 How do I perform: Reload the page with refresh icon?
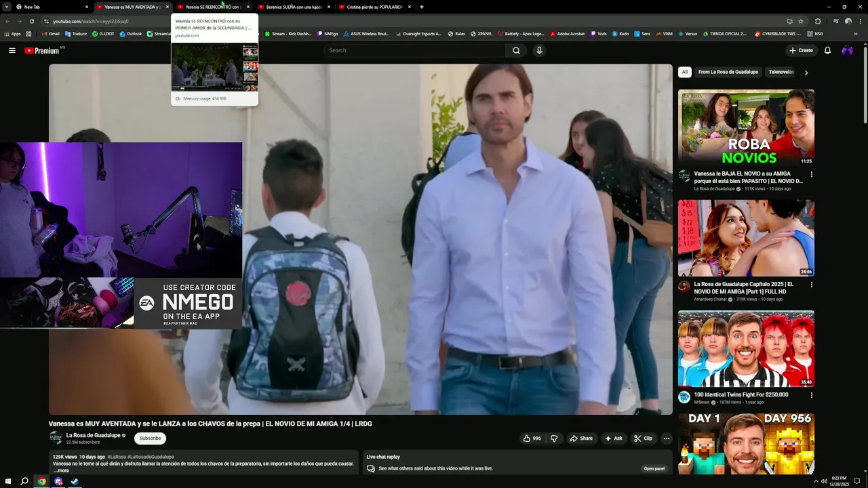pyautogui.click(x=31, y=21)
